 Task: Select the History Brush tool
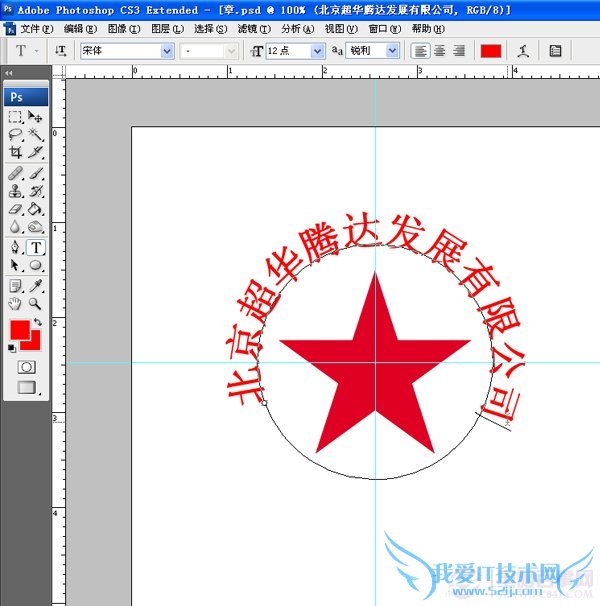(x=36, y=191)
